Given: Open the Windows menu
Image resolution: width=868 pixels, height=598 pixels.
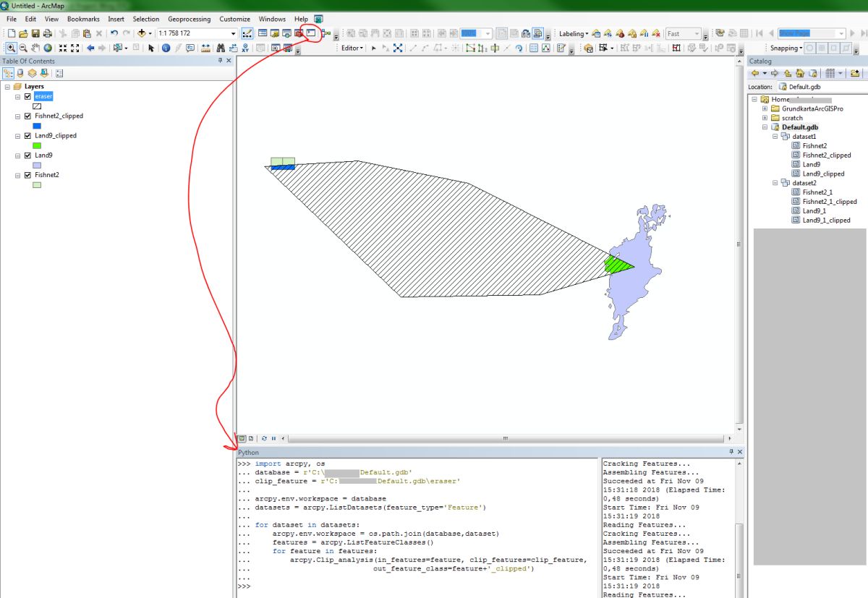Looking at the screenshot, I should 272,19.
